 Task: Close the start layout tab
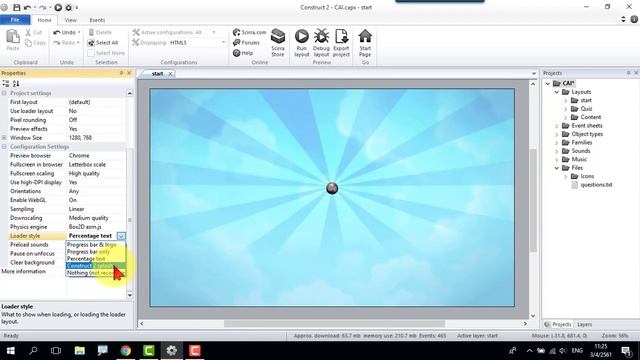pos(170,74)
